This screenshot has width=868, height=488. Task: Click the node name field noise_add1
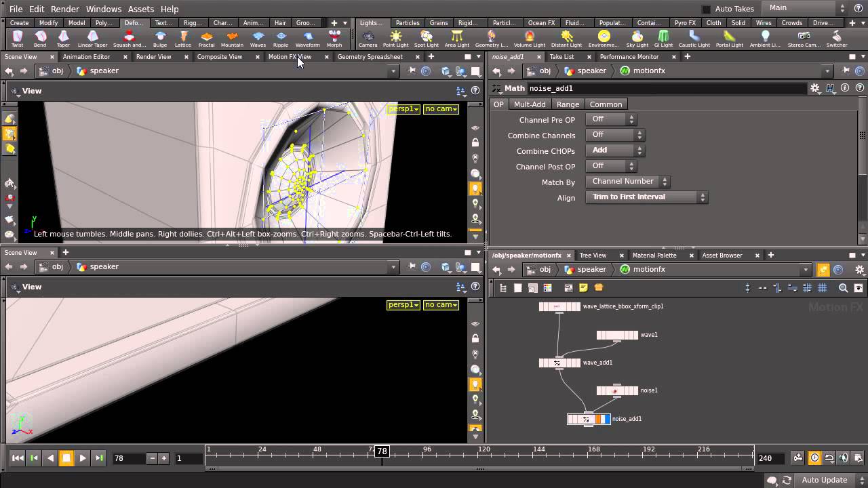coord(667,88)
